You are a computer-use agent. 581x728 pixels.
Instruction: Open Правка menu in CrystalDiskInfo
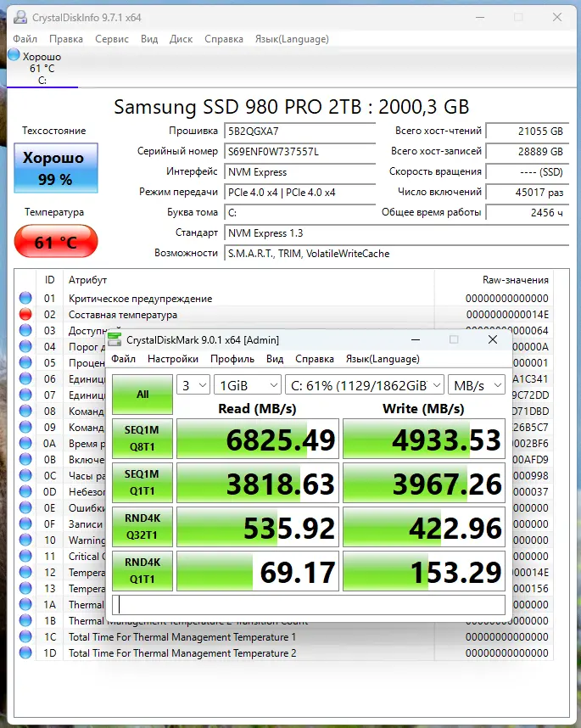(66, 39)
